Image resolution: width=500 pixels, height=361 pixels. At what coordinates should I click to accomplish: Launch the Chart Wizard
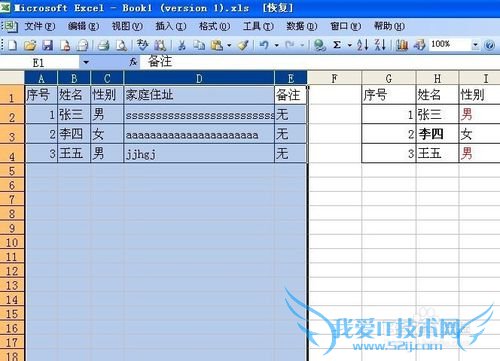(402, 45)
